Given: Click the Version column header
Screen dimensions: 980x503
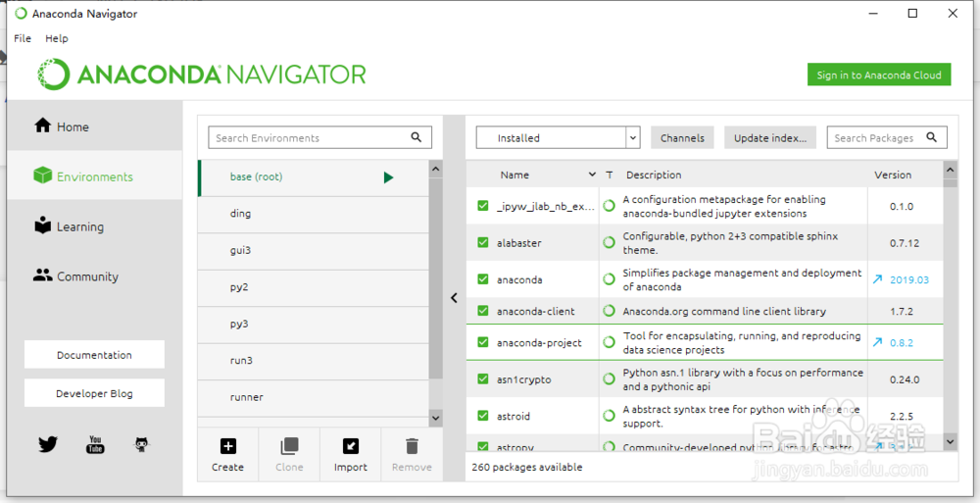Looking at the screenshot, I should [893, 175].
